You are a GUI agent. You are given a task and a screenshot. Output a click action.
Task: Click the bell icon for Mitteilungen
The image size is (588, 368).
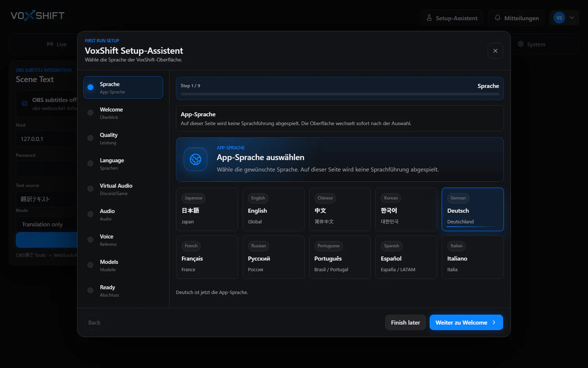498,18
